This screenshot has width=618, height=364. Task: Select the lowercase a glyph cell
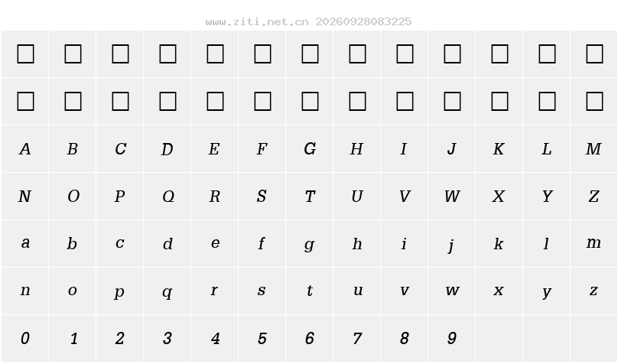24,243
